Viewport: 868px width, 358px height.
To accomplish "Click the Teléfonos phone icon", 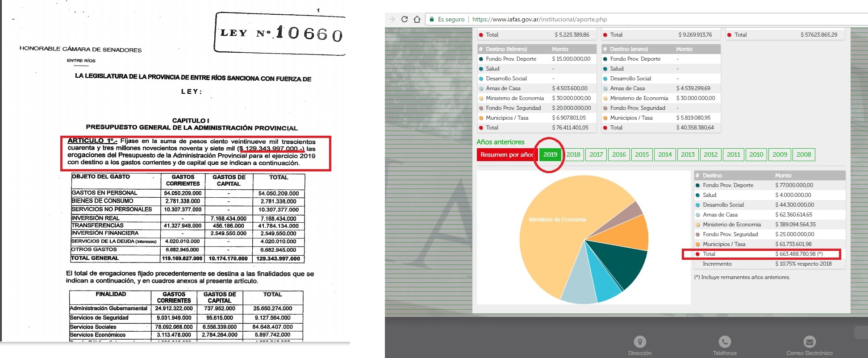I will tap(725, 342).
